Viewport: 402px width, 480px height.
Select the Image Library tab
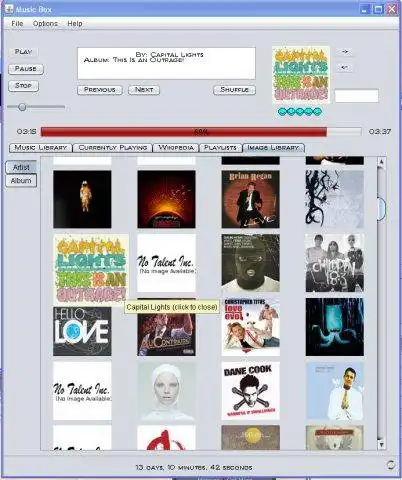click(x=273, y=148)
